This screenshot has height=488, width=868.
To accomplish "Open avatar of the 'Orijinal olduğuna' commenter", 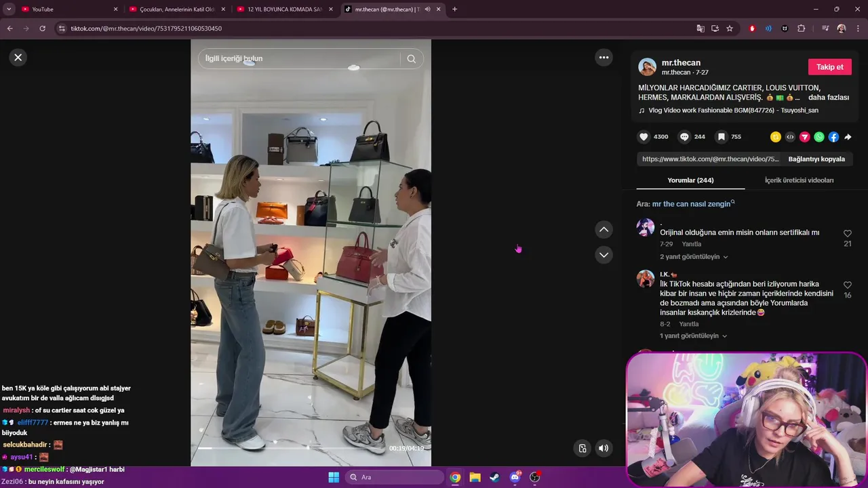I will click(646, 227).
